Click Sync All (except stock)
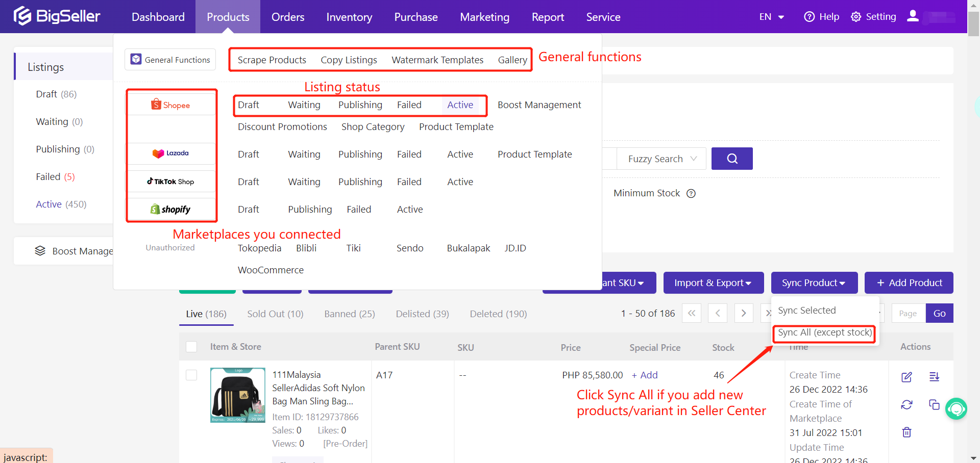This screenshot has height=463, width=980. coord(824,332)
